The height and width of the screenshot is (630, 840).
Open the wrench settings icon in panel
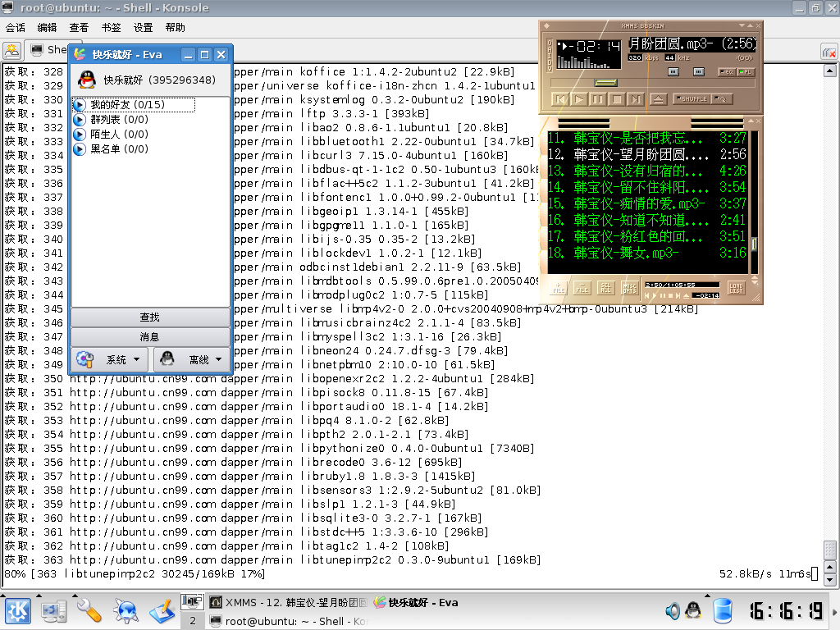coord(89,611)
